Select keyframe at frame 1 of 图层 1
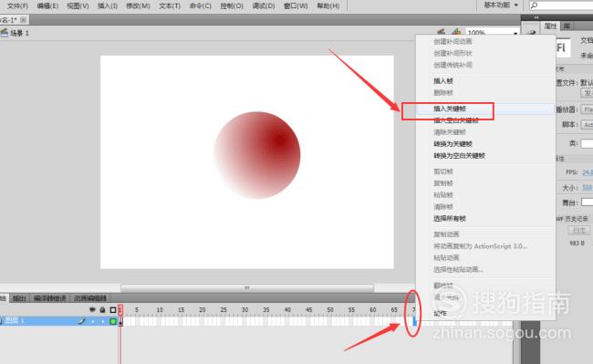This screenshot has height=364, width=593. (x=121, y=322)
